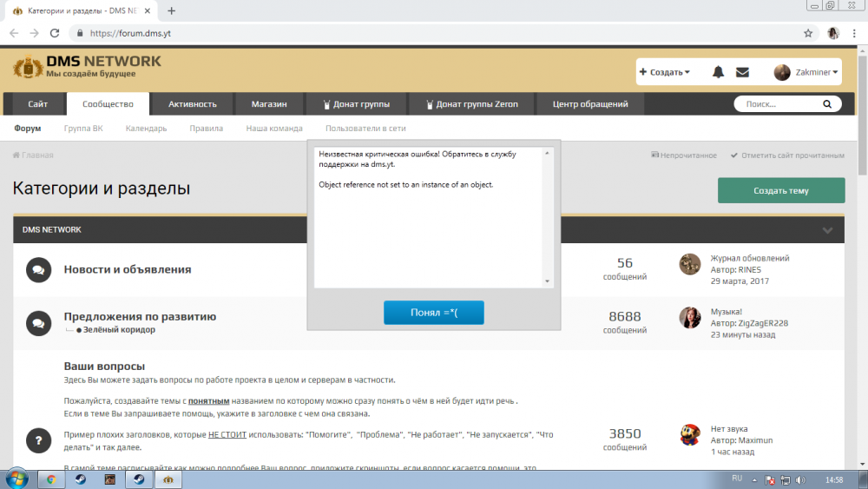Click the Создать тему button
The image size is (868, 489).
[780, 190]
